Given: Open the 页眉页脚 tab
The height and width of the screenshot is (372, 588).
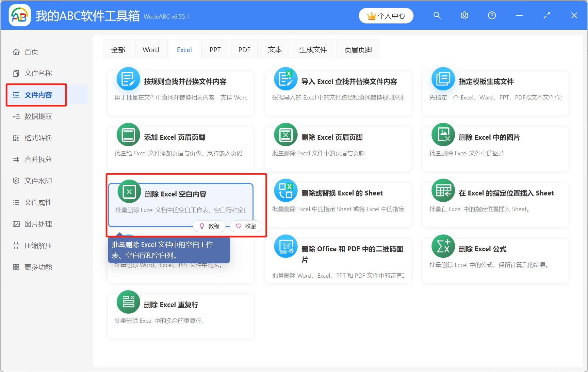Looking at the screenshot, I should 358,49.
